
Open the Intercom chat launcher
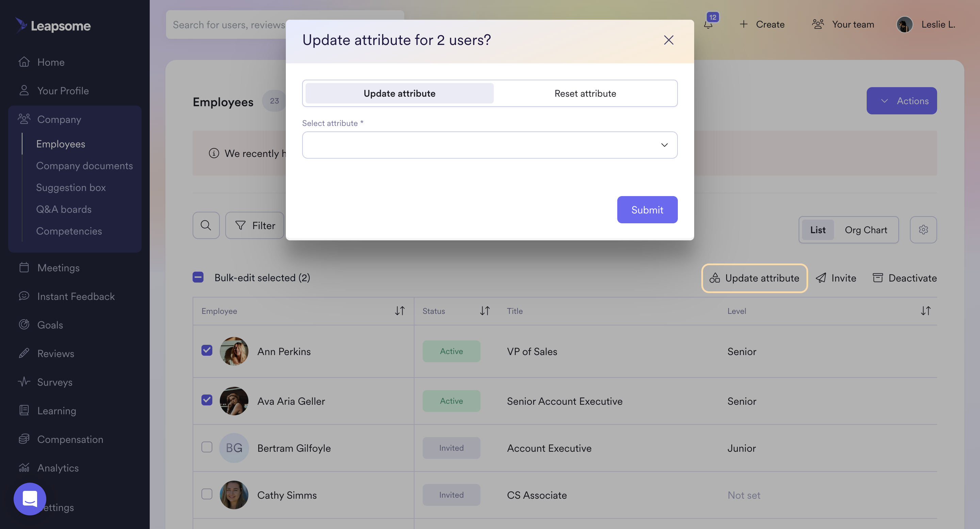(30, 499)
